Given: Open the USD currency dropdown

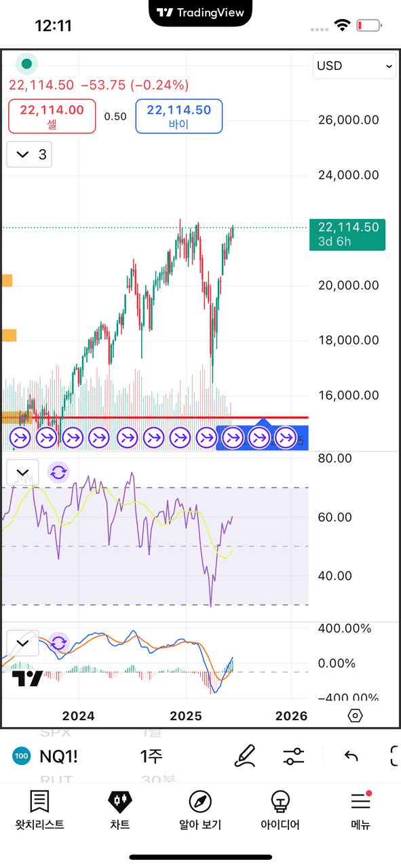Looking at the screenshot, I should (355, 66).
